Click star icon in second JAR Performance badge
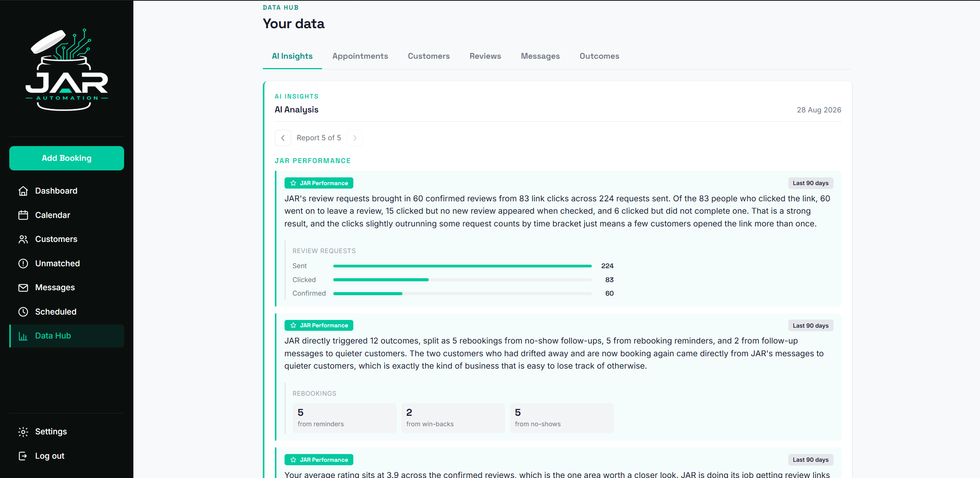980x478 pixels. pyautogui.click(x=293, y=325)
